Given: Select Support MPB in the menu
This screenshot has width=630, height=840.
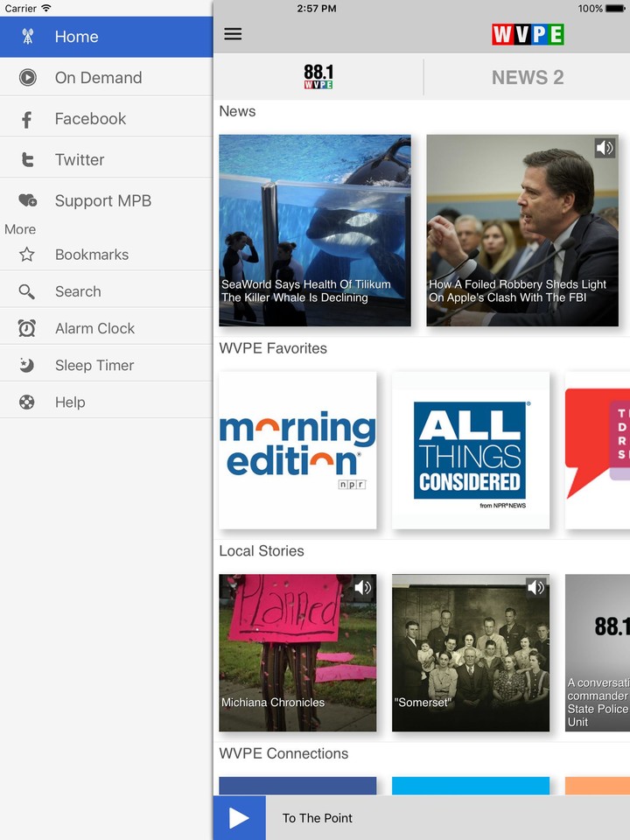Looking at the screenshot, I should 106,201.
